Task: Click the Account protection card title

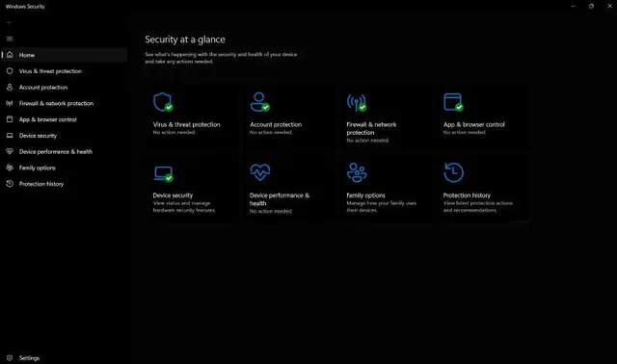Action: click(276, 124)
